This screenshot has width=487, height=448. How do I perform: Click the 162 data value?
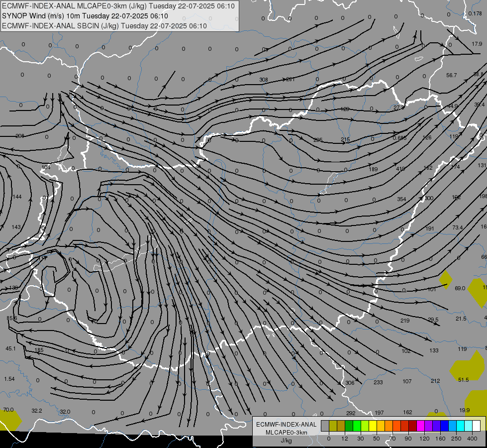tap(407, 412)
